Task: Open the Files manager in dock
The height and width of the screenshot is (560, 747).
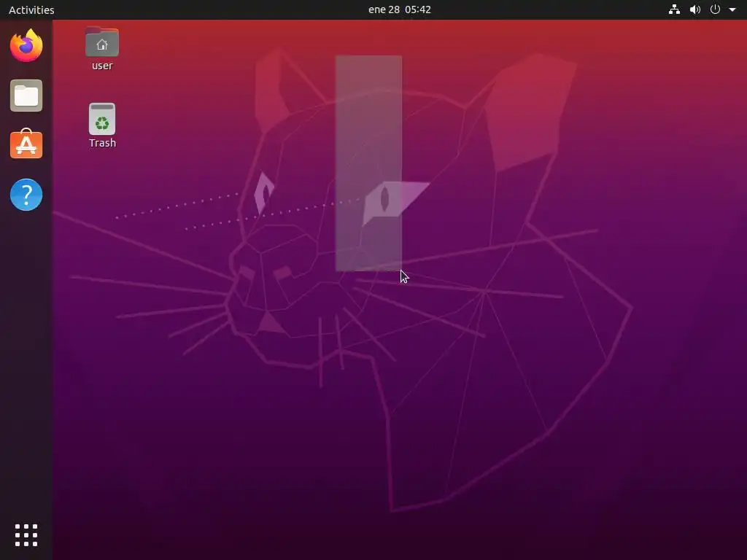Action: [26, 96]
